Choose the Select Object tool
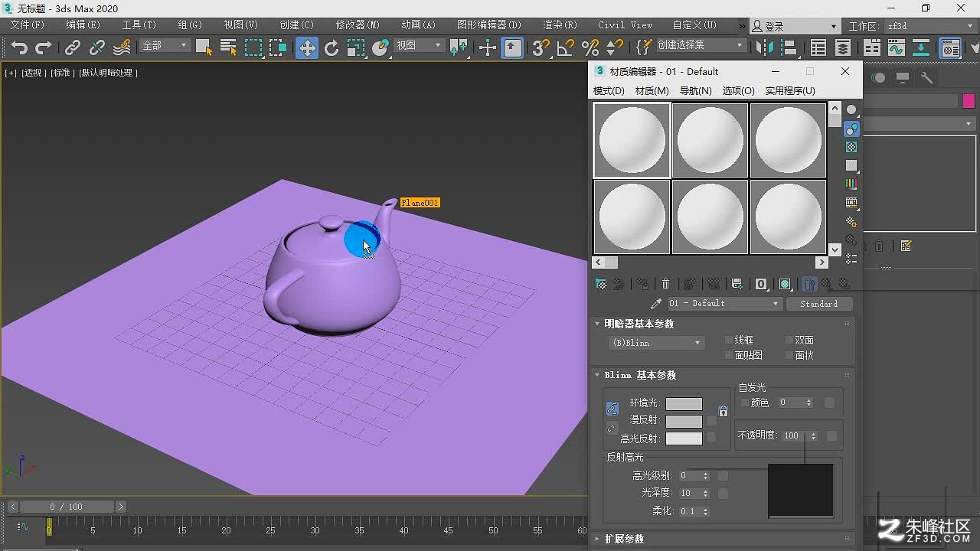The image size is (980, 551). coord(204,48)
